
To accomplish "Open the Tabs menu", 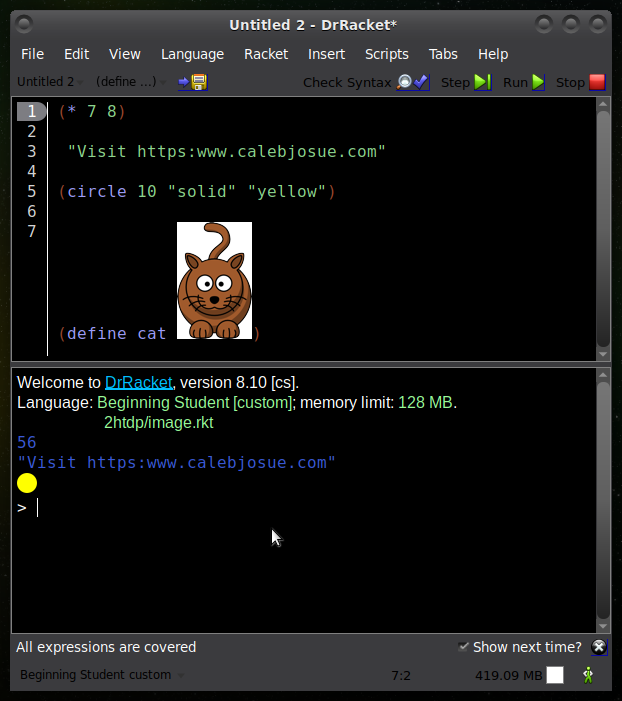I will pos(443,54).
